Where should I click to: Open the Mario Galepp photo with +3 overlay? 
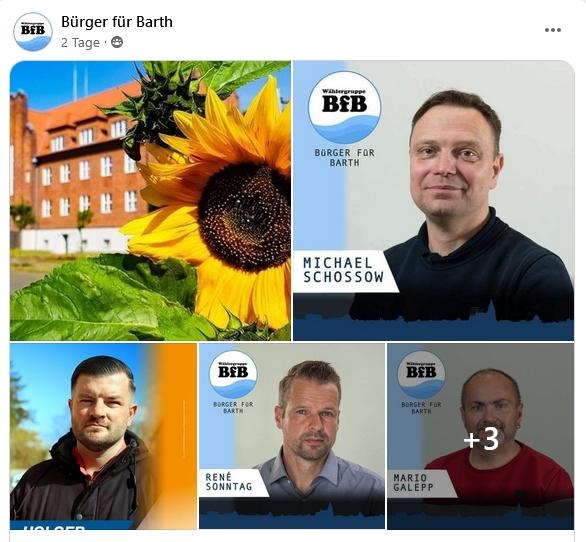tap(481, 436)
